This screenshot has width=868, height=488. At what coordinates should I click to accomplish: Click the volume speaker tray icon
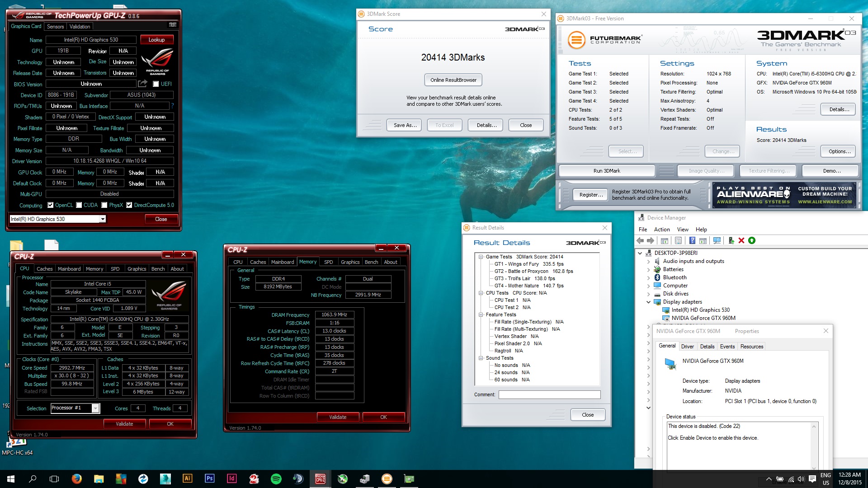pos(801,479)
